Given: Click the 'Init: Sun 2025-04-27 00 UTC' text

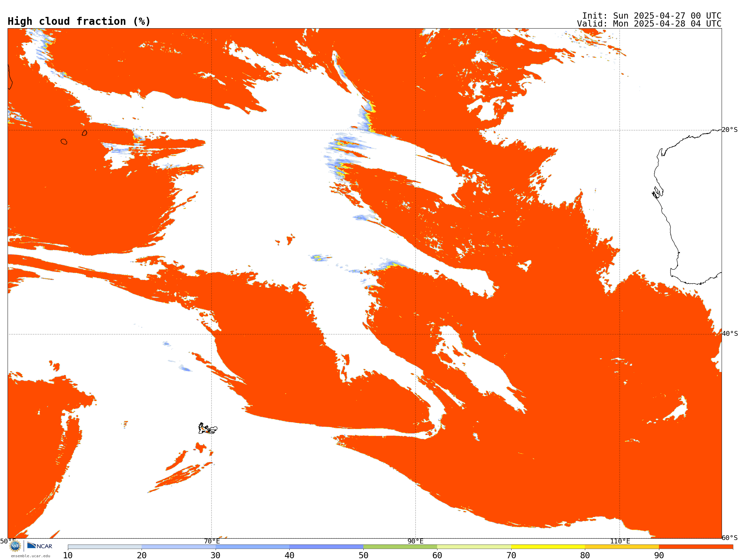Looking at the screenshot, I should [651, 16].
